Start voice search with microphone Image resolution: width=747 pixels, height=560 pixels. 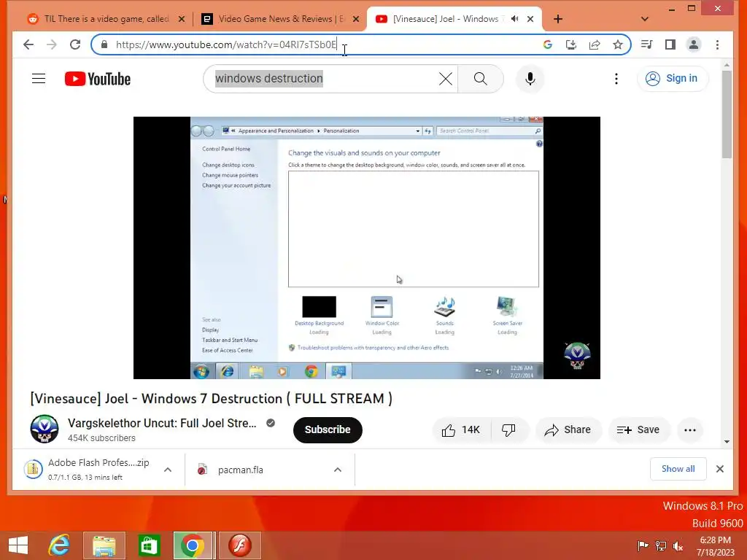530,79
